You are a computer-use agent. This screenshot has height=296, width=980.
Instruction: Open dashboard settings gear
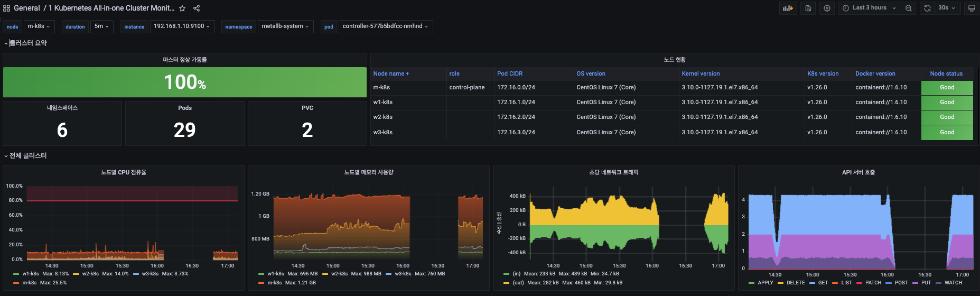(x=827, y=8)
